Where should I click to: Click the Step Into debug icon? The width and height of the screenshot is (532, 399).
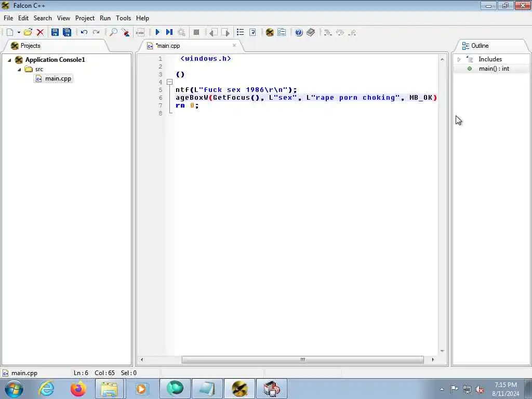pyautogui.click(x=328, y=32)
